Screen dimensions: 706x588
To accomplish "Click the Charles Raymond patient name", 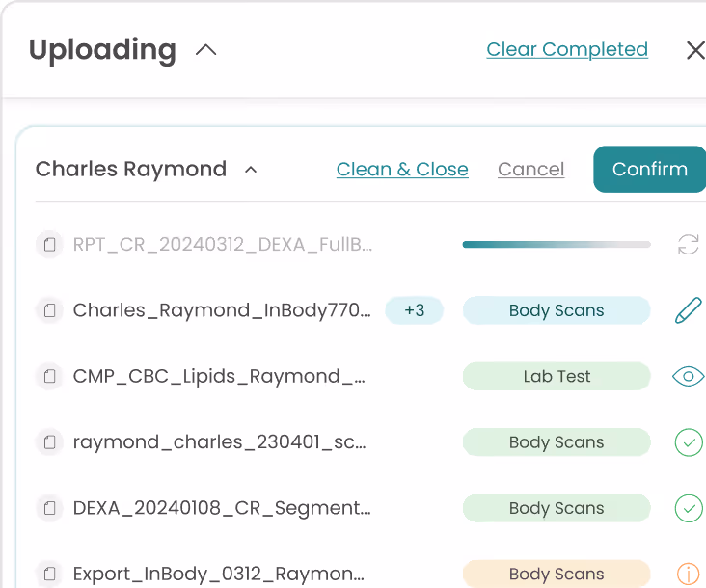I will [131, 169].
